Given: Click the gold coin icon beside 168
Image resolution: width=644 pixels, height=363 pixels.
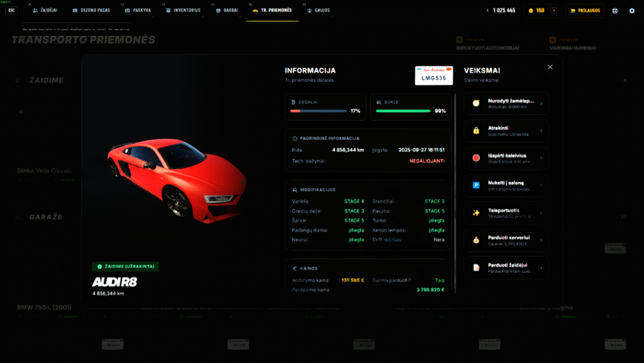Looking at the screenshot, I should point(531,11).
